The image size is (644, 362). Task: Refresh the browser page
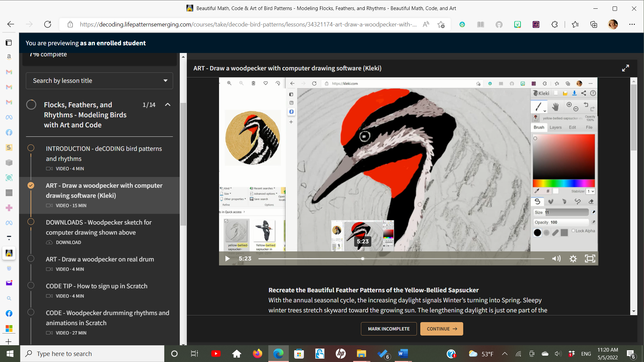[48, 24]
